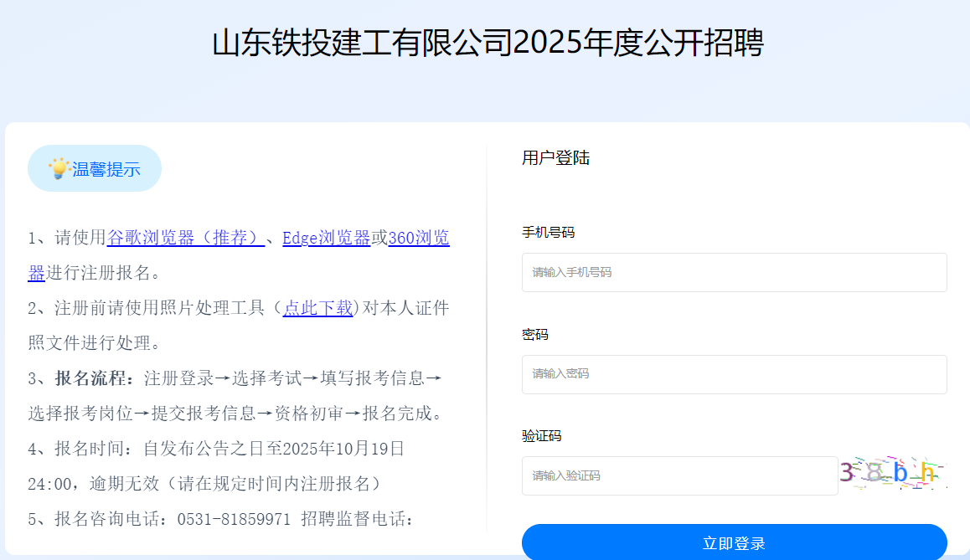Click the 点此下载 photo tool link

click(318, 308)
